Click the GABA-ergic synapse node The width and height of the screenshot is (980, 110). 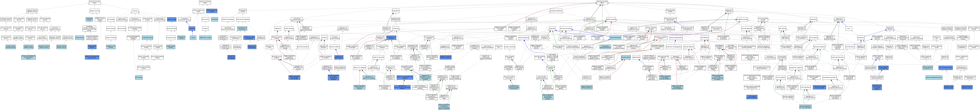(205, 38)
